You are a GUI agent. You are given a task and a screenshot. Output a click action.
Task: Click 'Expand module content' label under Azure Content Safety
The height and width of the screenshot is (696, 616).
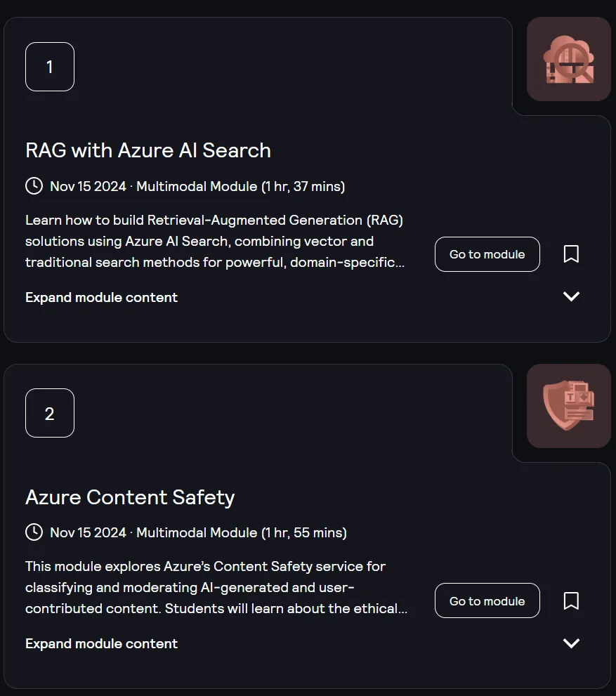(x=102, y=643)
